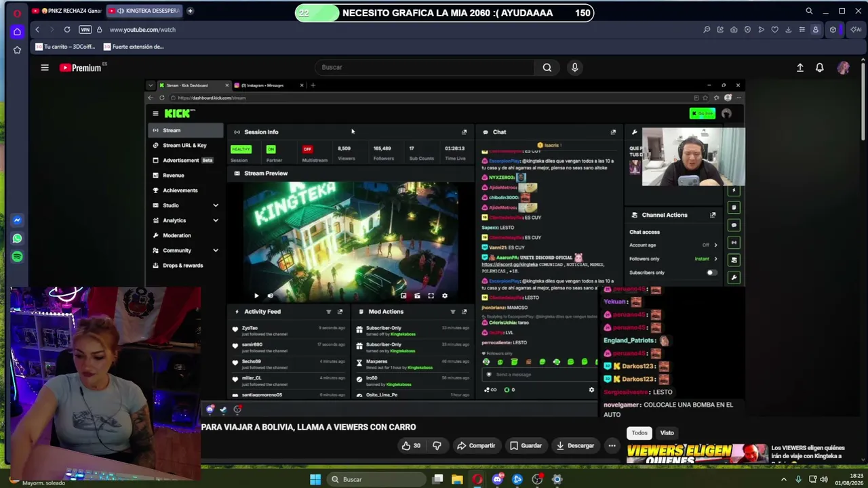The height and width of the screenshot is (488, 868).
Task: Click the green Go live button
Action: 703,113
